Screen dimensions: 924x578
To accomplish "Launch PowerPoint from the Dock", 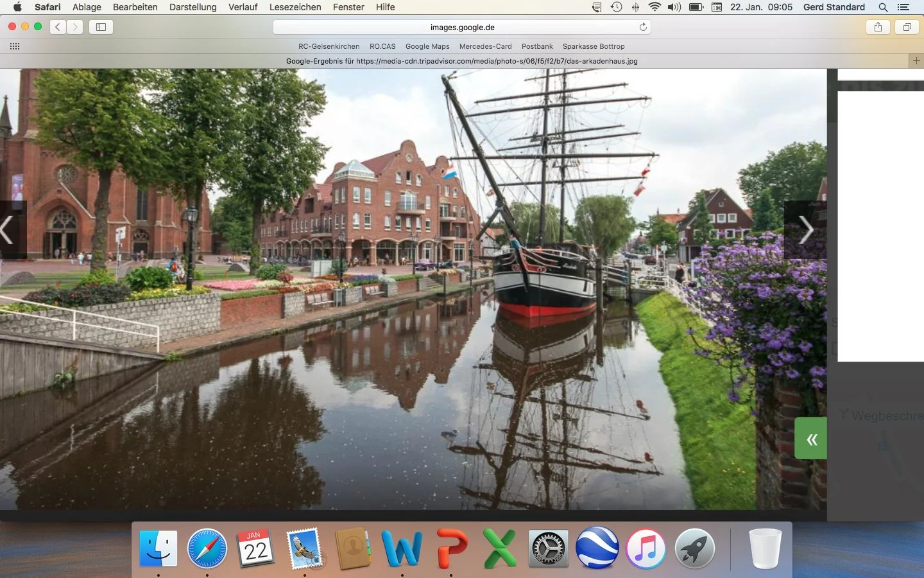I will (451, 548).
